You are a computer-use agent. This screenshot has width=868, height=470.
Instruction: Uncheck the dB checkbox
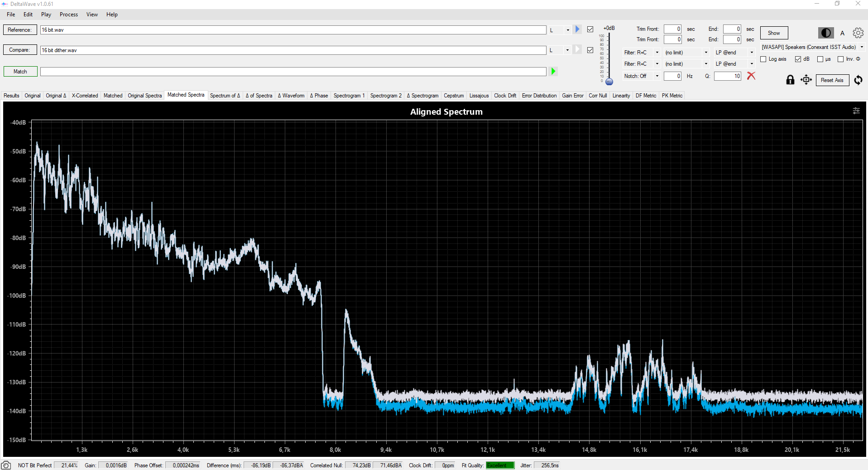pos(798,59)
